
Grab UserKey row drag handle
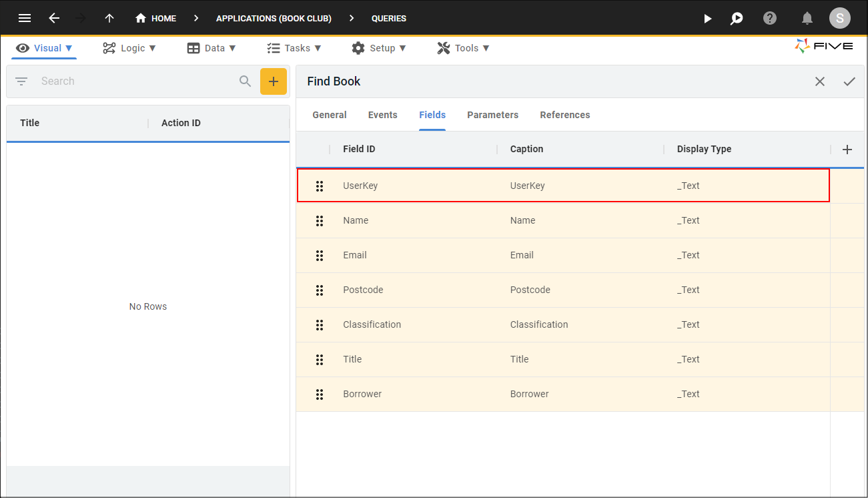(x=320, y=186)
